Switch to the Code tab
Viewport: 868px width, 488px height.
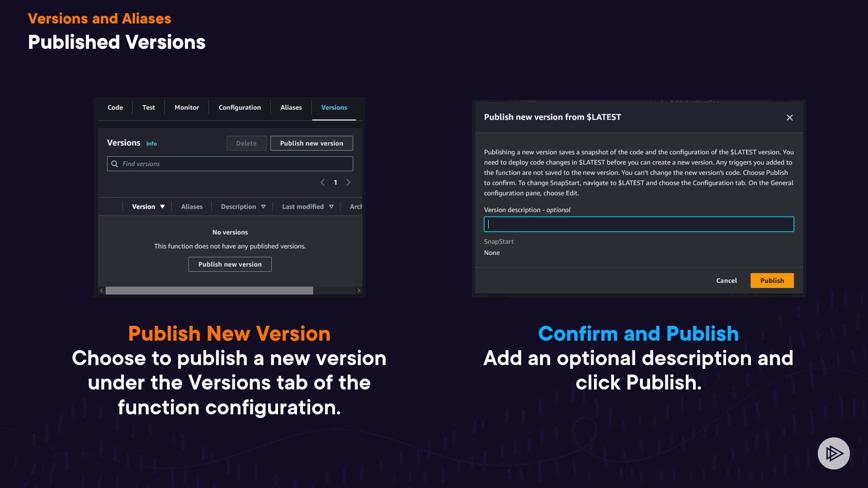tap(115, 108)
